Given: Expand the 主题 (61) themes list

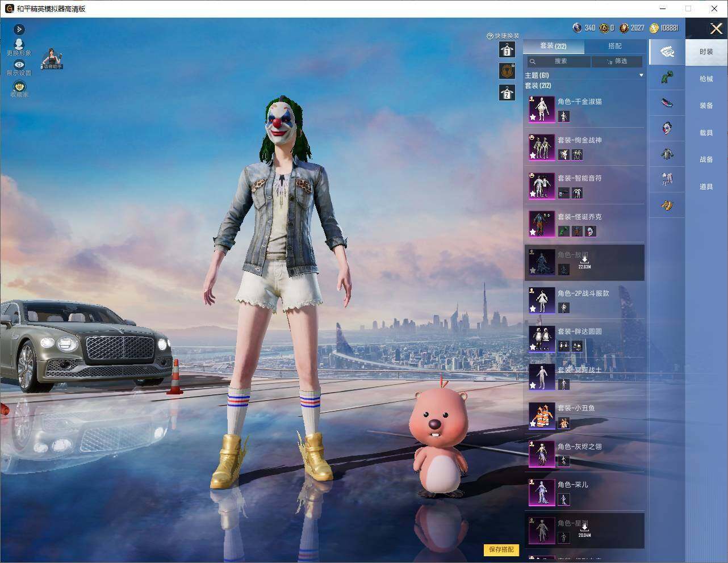Looking at the screenshot, I should click(x=641, y=75).
